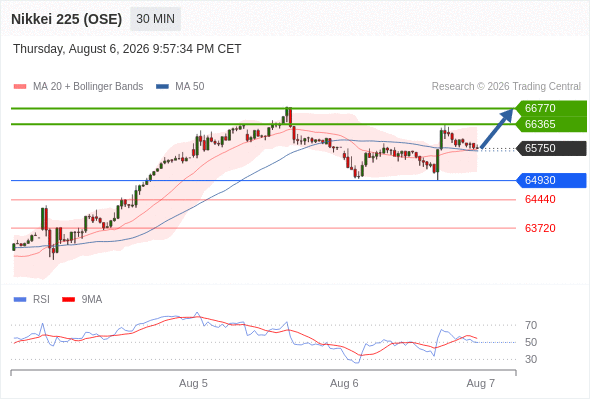Click the Aug 7 date marker
The width and height of the screenshot is (590, 400).
pos(481,383)
